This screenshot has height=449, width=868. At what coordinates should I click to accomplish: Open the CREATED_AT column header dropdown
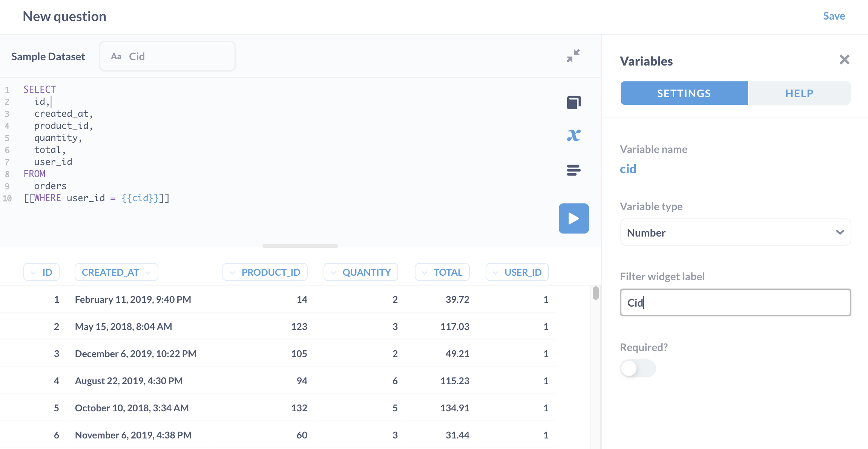[x=116, y=272]
